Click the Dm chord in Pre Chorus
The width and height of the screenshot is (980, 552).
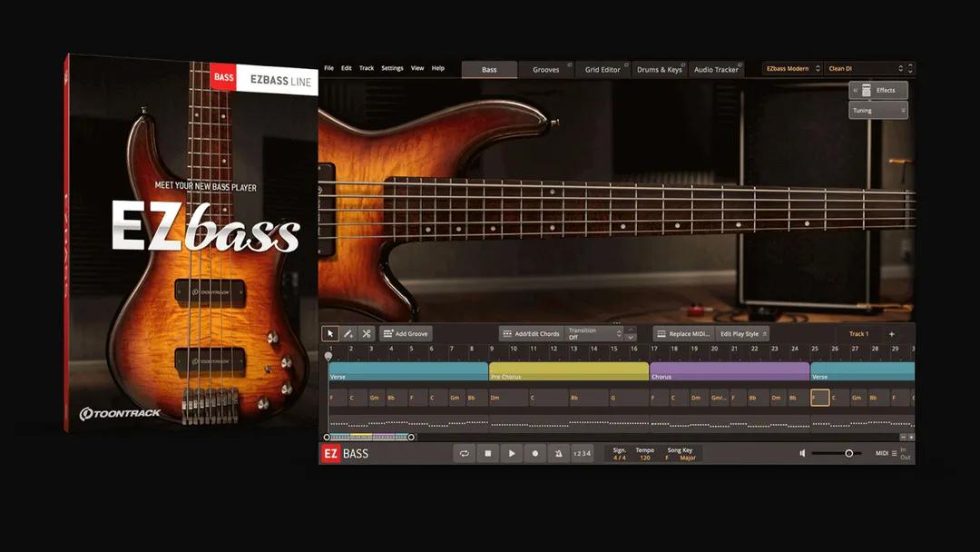click(509, 398)
